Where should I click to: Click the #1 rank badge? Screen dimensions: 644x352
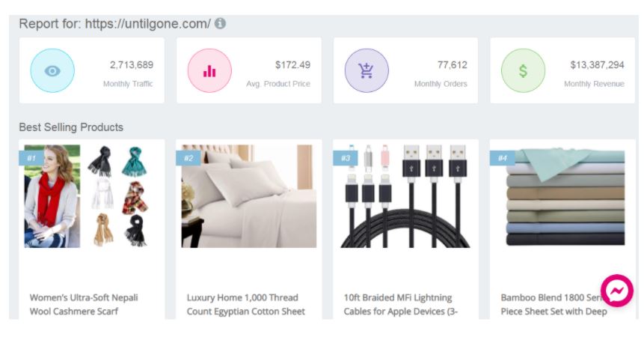point(31,158)
